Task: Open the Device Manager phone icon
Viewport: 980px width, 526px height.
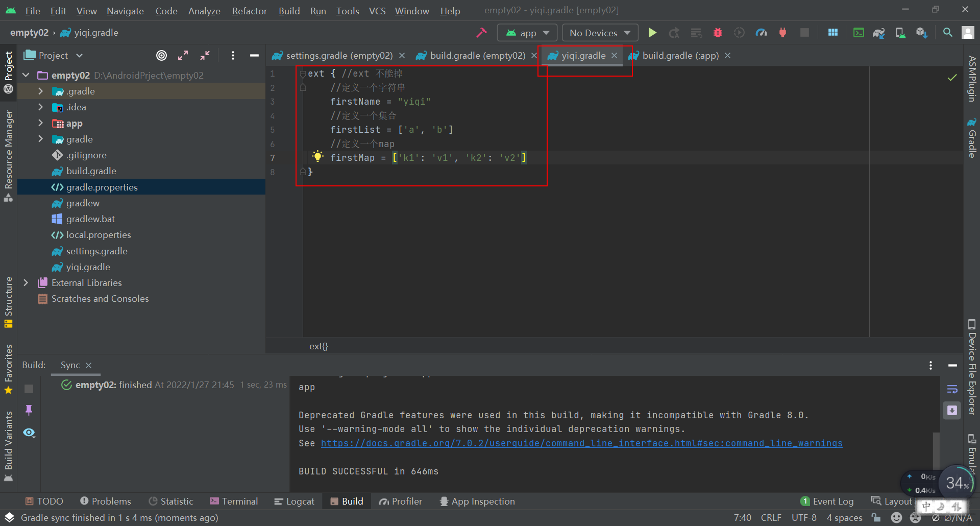Action: pyautogui.click(x=900, y=32)
